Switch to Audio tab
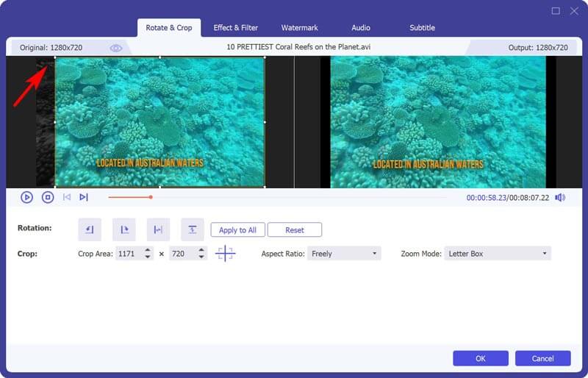The height and width of the screenshot is (378, 588). tap(361, 28)
